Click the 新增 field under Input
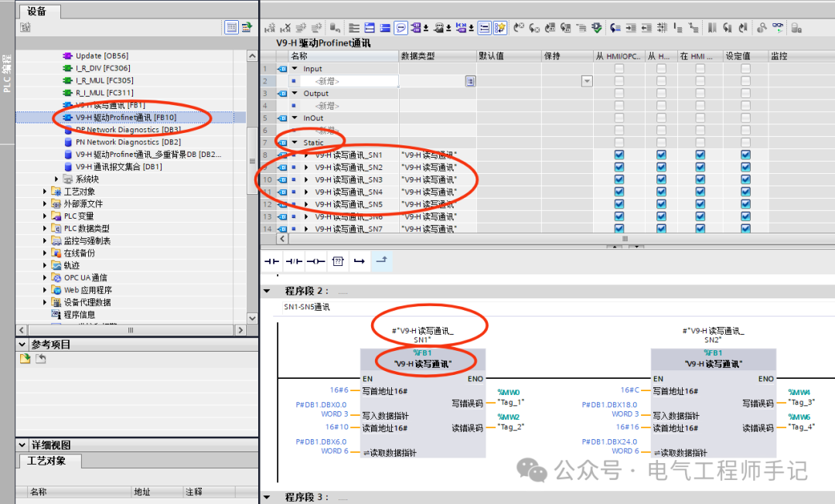Image resolution: width=835 pixels, height=504 pixels. click(x=349, y=81)
